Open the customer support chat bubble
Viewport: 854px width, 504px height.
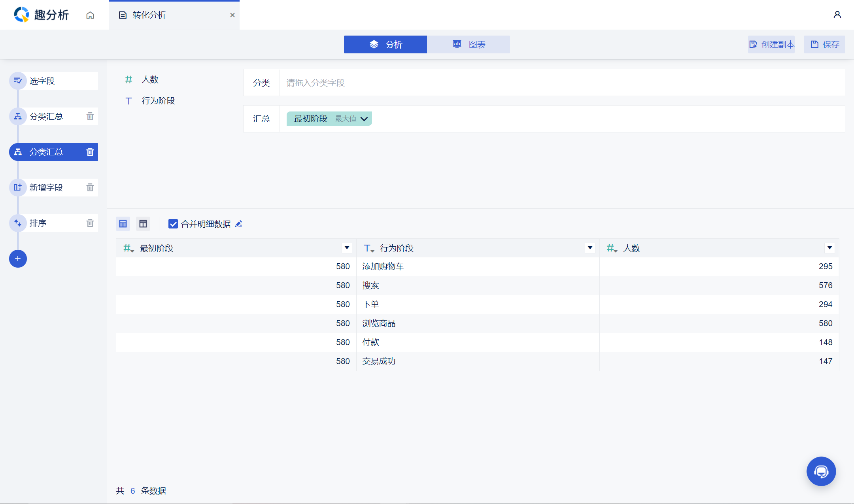point(821,471)
